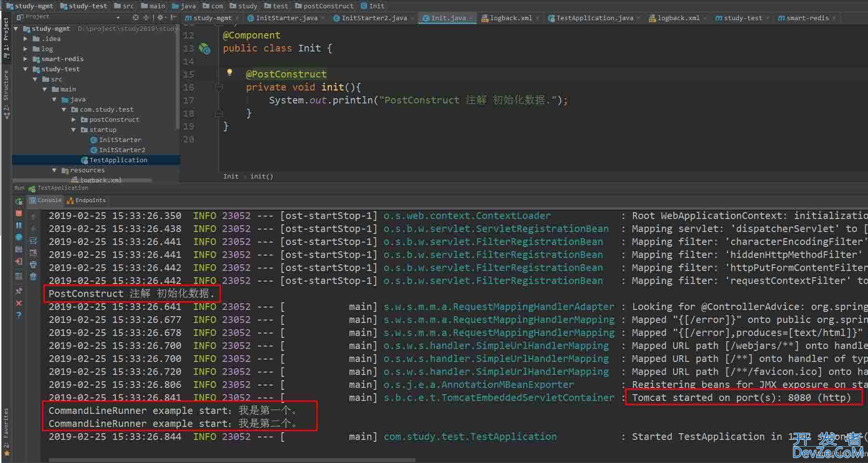Screen dimensions: 868x463
Task: Clear all console output with trash icon
Action: coord(33,276)
